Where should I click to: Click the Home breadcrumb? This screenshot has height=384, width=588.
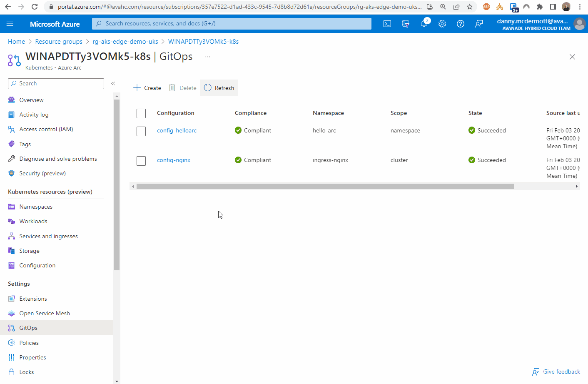click(17, 42)
